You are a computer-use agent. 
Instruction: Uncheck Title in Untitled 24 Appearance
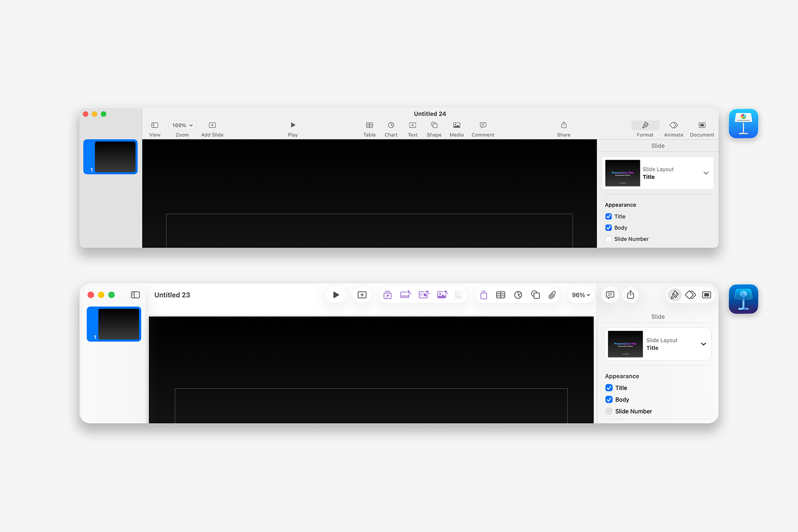pos(608,216)
